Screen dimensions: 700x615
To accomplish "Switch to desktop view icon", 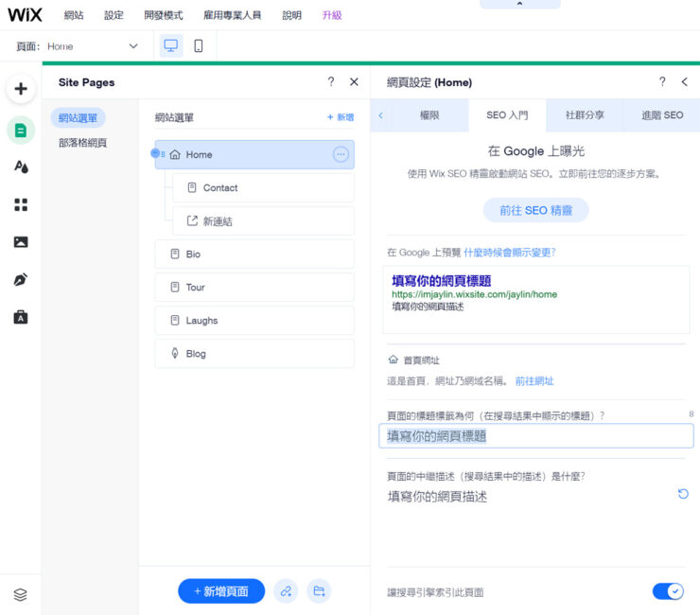I will point(171,45).
